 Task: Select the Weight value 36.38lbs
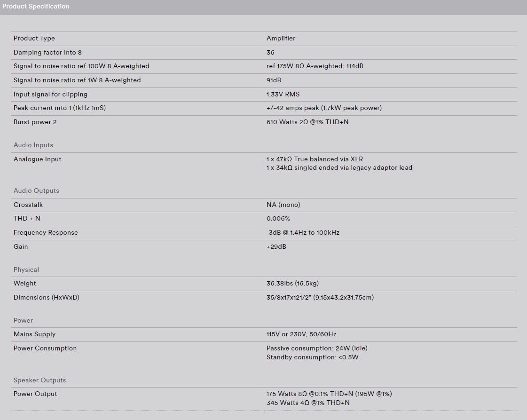(292, 284)
